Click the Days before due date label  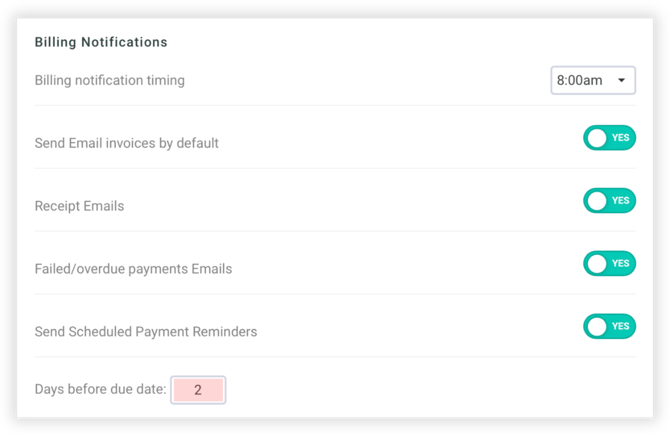(x=100, y=390)
